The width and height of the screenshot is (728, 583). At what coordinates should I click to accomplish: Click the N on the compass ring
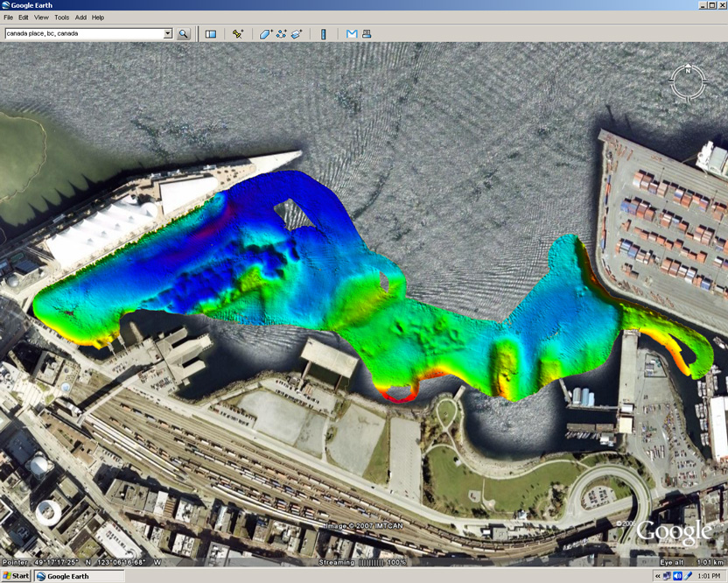688,68
